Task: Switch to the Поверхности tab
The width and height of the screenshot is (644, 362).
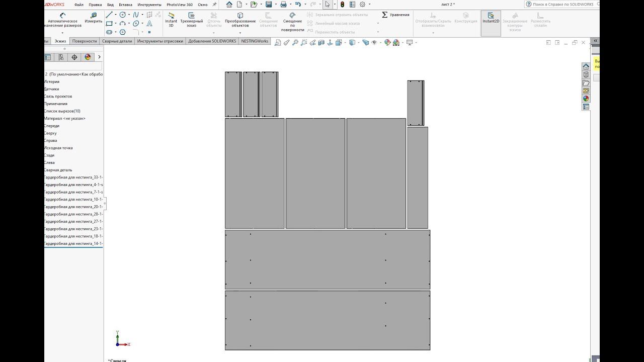Action: [84, 41]
